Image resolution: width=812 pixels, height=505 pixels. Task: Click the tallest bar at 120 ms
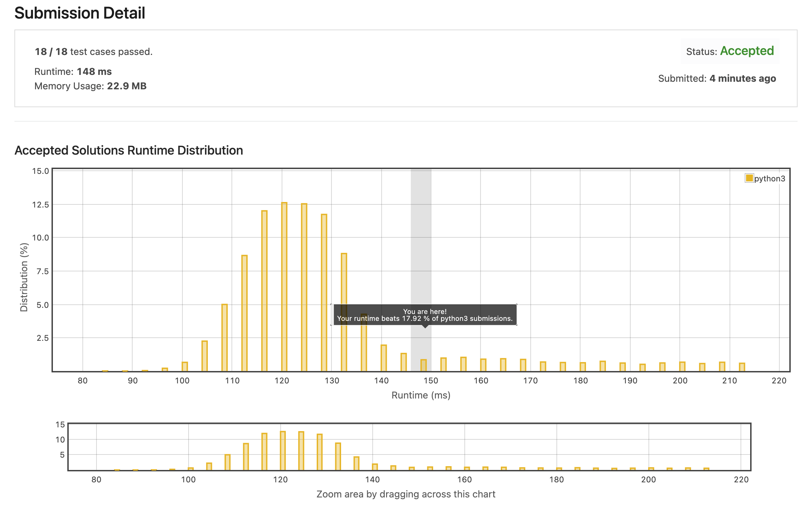[284, 287]
